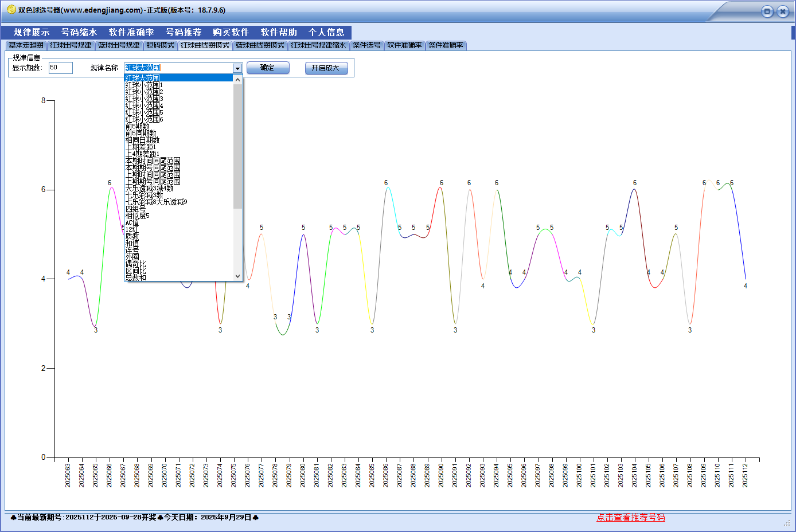
Task: Pick 偶奇比 from the rule list
Action: 135,264
